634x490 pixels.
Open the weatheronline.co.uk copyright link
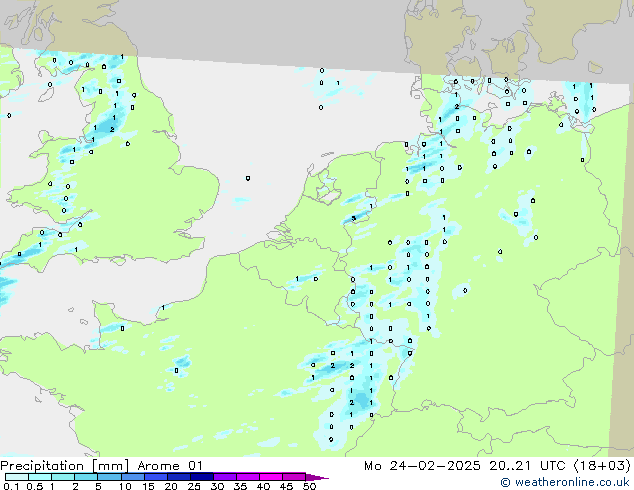point(565,482)
